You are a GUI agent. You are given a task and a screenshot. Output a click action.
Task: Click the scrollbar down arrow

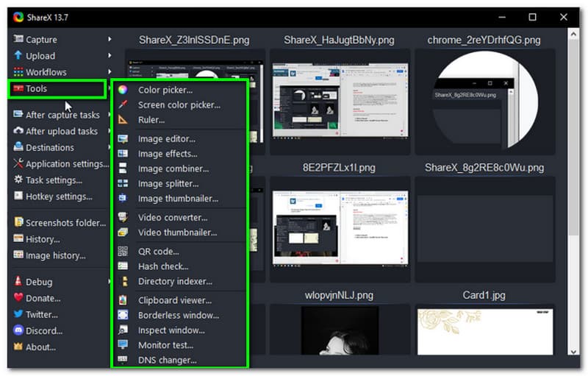tap(573, 351)
